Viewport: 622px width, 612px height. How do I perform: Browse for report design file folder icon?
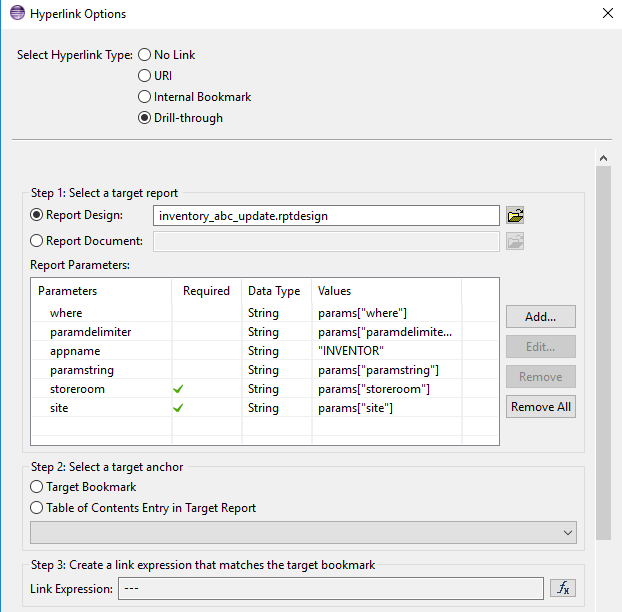[x=515, y=216]
